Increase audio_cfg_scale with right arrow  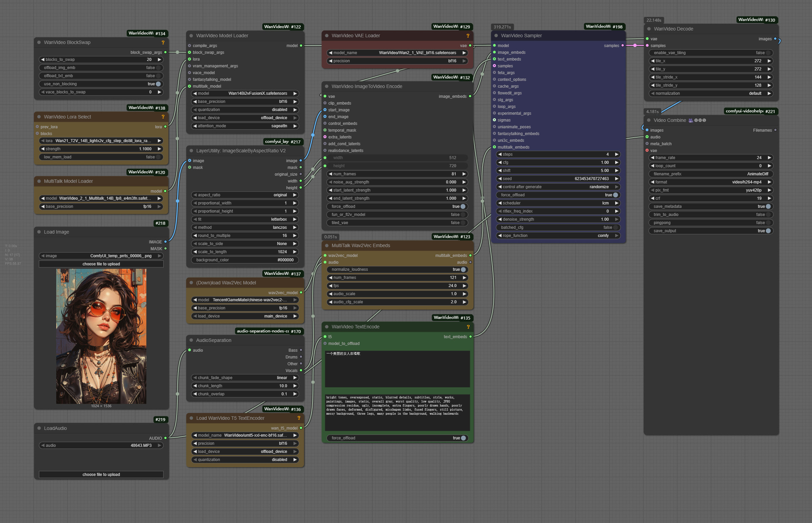(464, 302)
